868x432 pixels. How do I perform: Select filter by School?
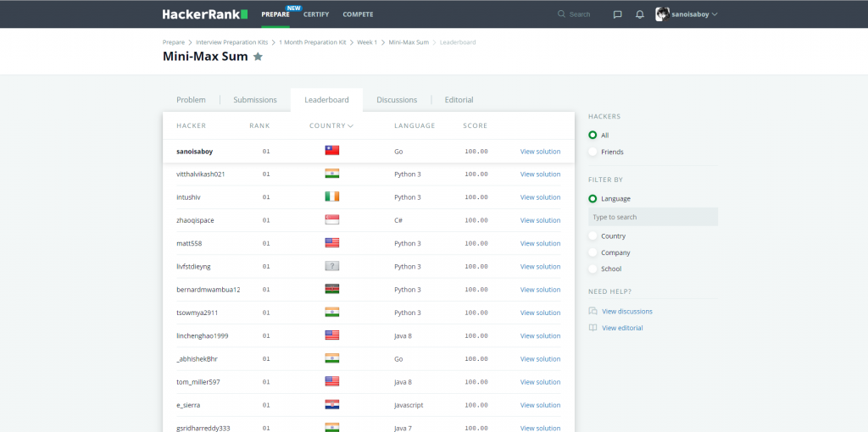(593, 269)
